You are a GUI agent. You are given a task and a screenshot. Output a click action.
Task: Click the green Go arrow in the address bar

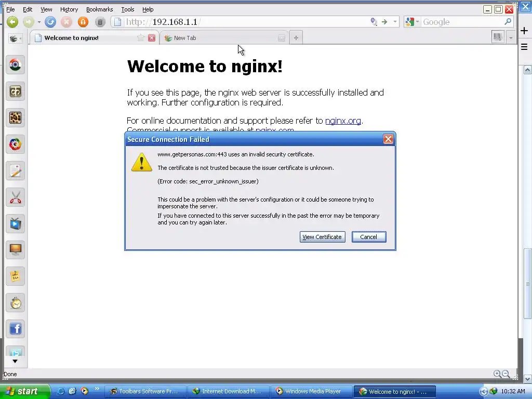click(384, 22)
